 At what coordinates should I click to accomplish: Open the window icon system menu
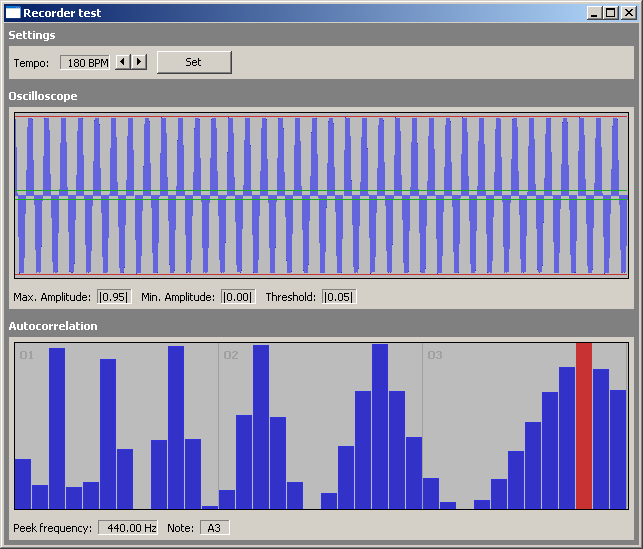[x=13, y=13]
